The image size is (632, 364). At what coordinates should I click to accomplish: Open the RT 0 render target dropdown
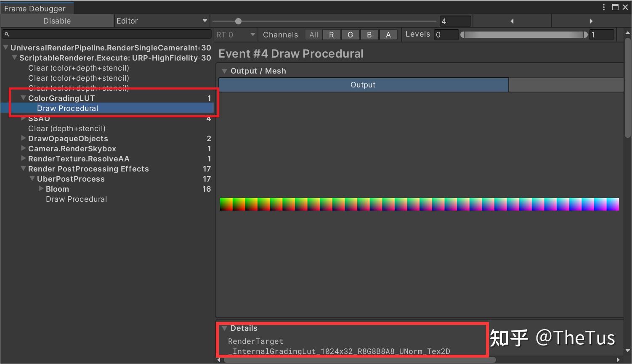235,34
